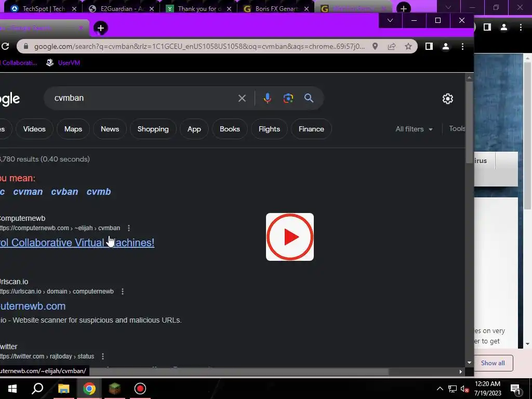
Task: Open the Minecraft taskbar icon
Action: (x=115, y=389)
